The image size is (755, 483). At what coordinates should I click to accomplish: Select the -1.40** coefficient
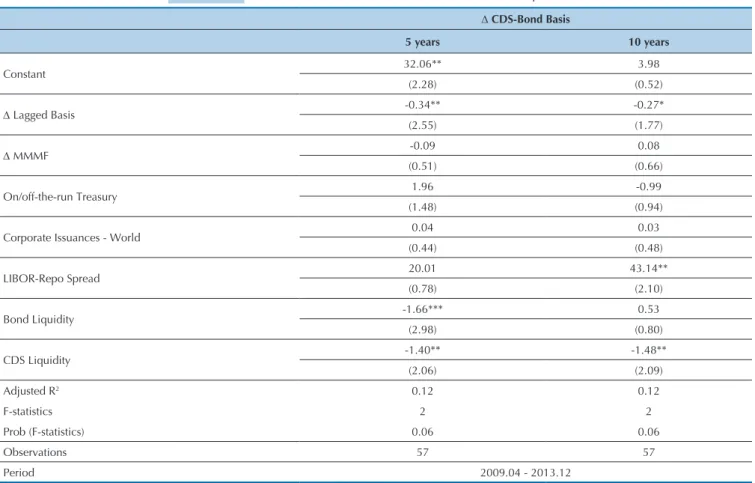point(422,351)
